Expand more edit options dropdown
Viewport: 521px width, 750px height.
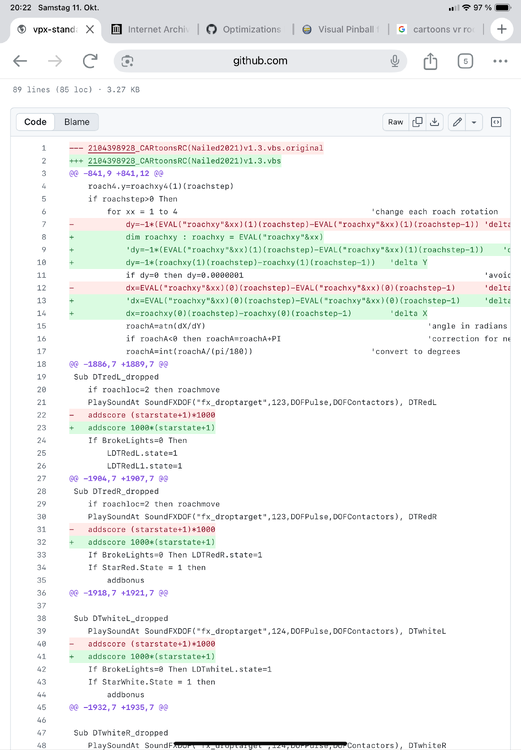point(474,122)
